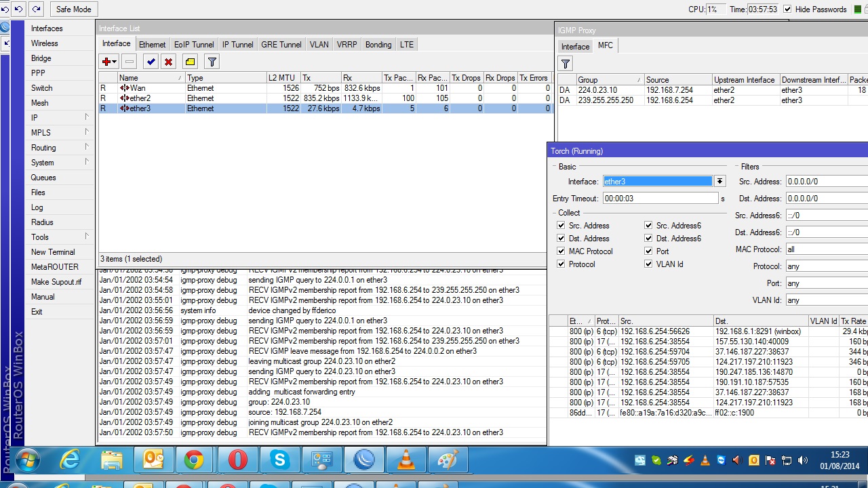868x488 pixels.
Task: Toggle the Hide Passwords checkbox
Action: coord(787,9)
